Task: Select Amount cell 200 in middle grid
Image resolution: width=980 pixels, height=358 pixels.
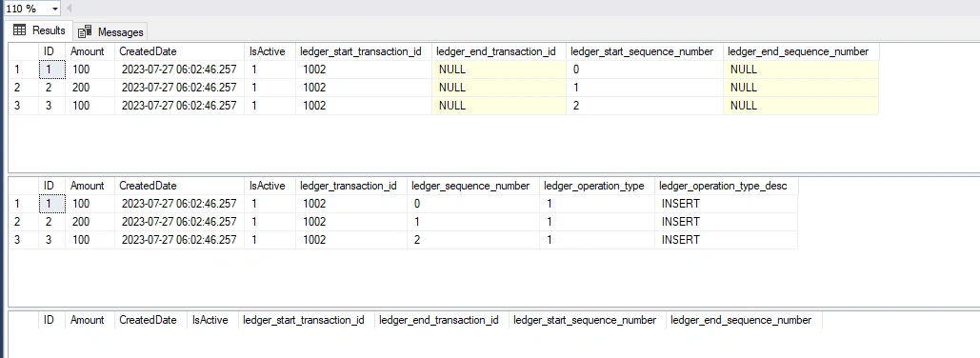Action: point(90,222)
